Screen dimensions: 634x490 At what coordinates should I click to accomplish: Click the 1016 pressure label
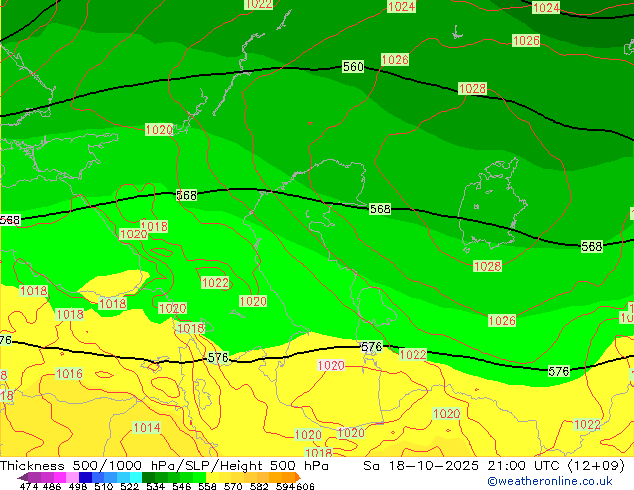(69, 374)
